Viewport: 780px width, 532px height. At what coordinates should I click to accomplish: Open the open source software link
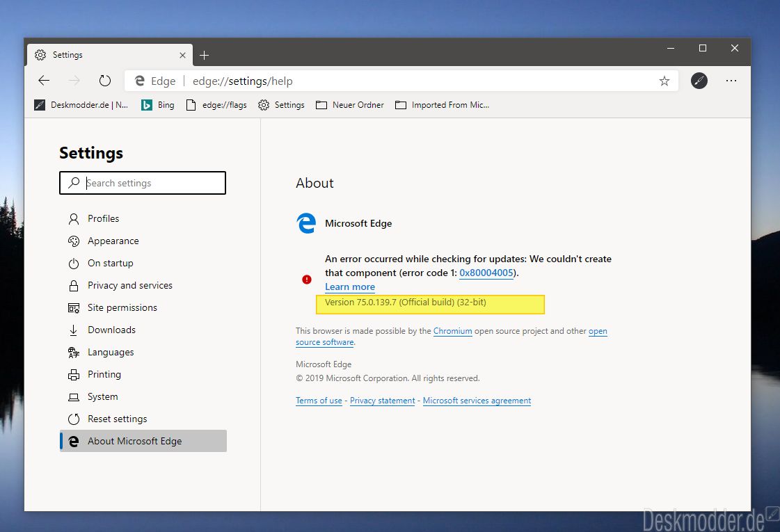[324, 342]
